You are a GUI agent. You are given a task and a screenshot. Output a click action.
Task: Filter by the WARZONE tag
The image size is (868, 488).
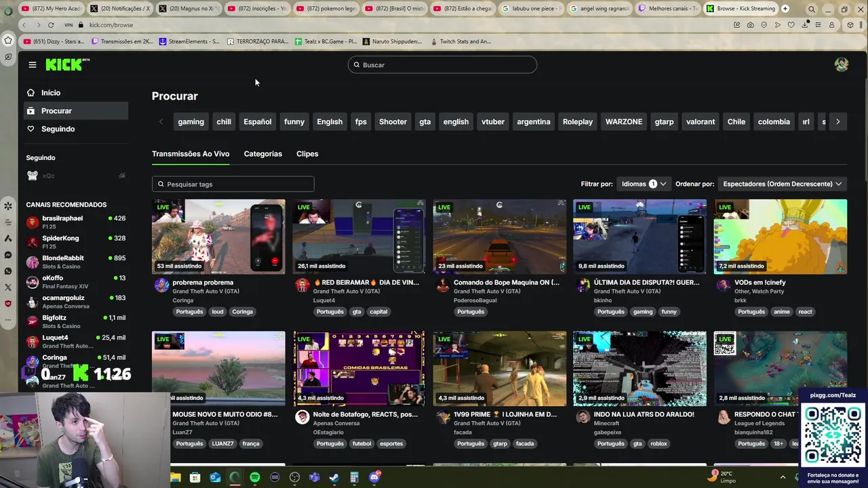tap(624, 121)
